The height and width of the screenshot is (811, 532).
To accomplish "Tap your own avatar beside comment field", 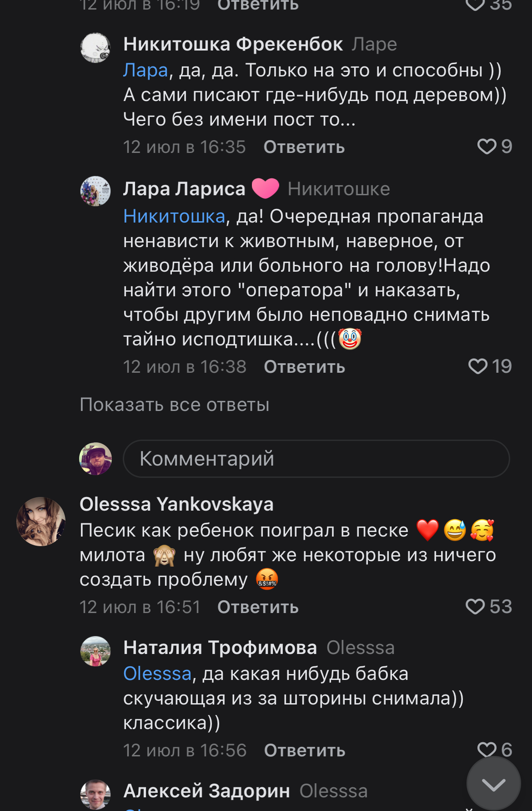I will pos(95,459).
